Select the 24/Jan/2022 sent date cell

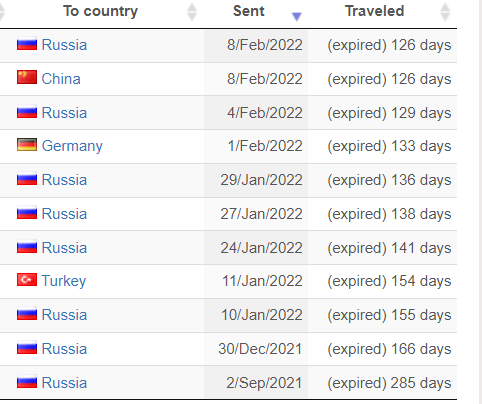(256, 248)
